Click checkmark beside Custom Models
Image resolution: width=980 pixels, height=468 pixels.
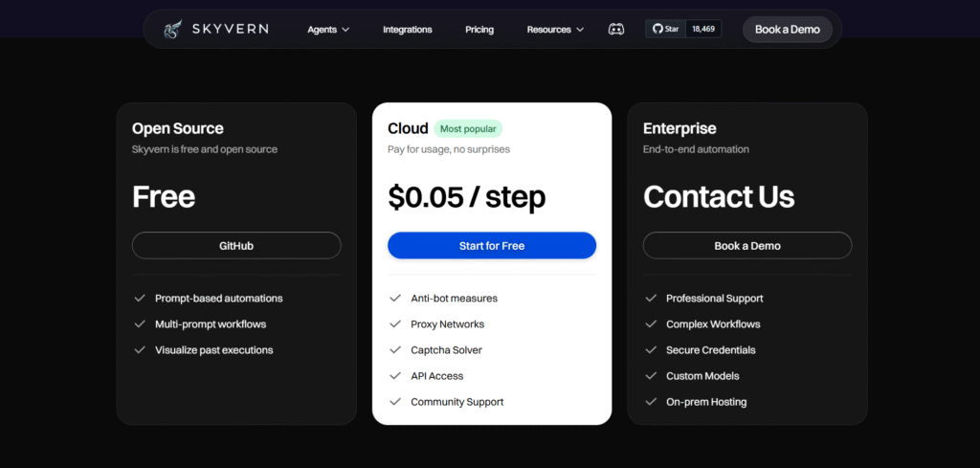click(651, 375)
